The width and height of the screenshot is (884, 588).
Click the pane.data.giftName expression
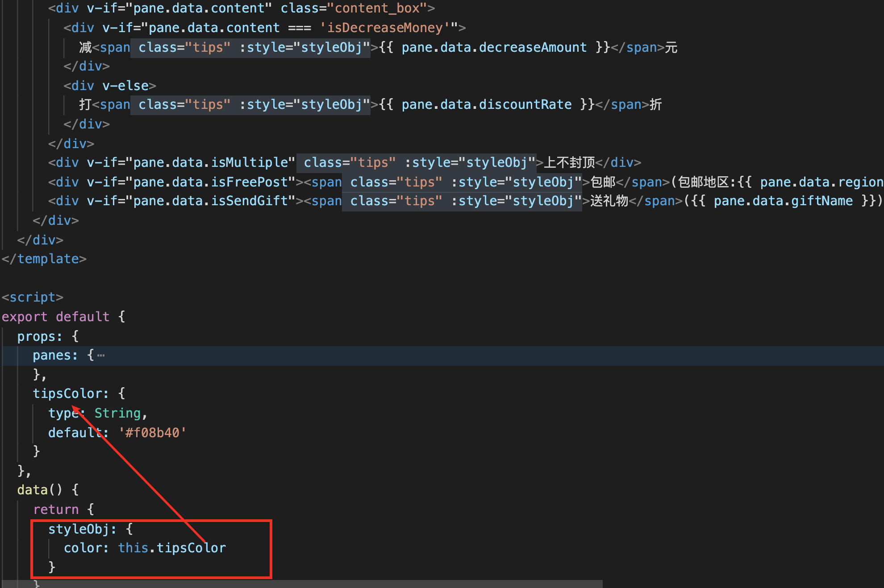click(x=783, y=201)
